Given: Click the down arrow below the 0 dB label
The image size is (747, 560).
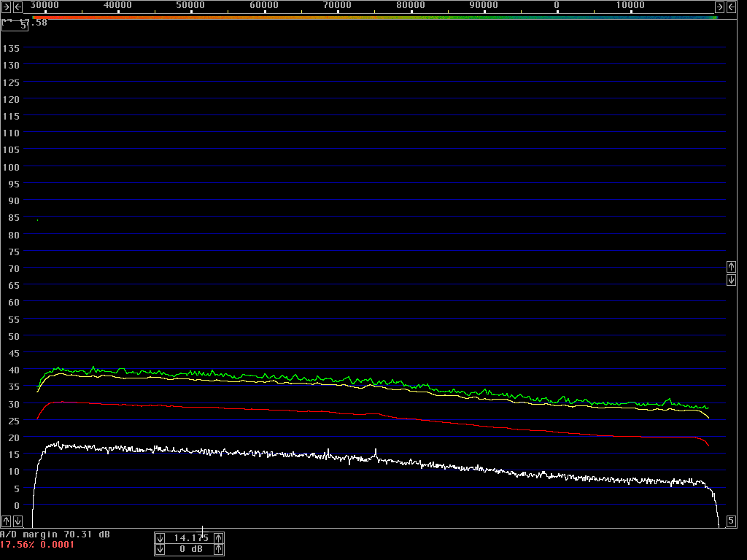Looking at the screenshot, I should (x=18, y=521).
